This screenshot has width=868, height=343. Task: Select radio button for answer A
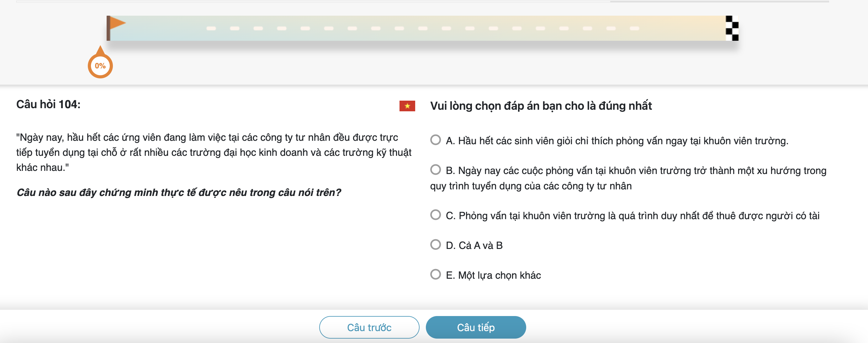[x=435, y=140]
